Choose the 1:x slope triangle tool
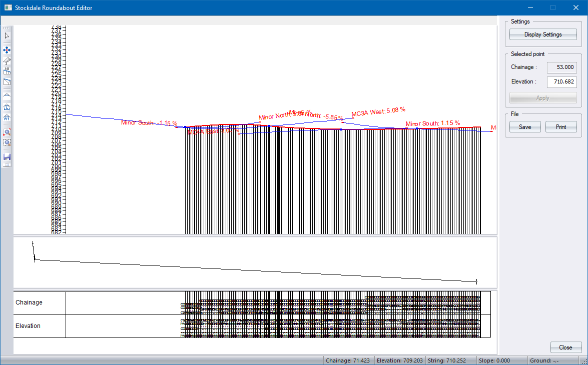Viewport: 588px width, 365px height. (x=7, y=60)
